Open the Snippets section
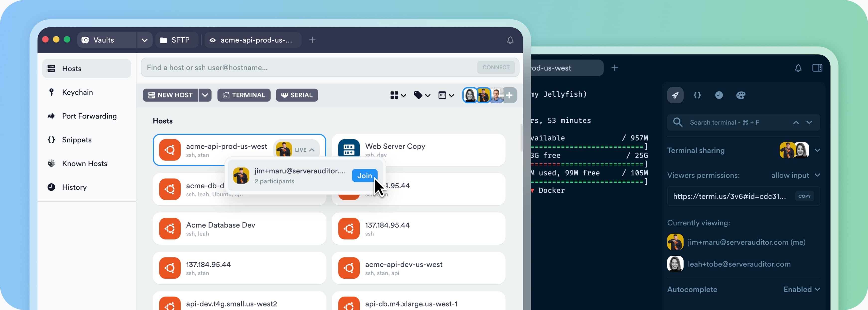This screenshot has width=868, height=310. (x=86, y=140)
